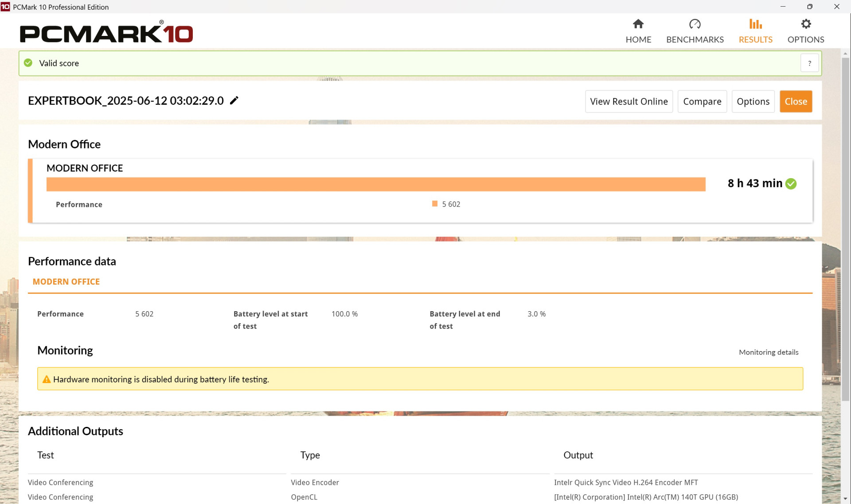Viewport: 851px width, 504px height.
Task: Click the Output column header
Action: click(578, 455)
